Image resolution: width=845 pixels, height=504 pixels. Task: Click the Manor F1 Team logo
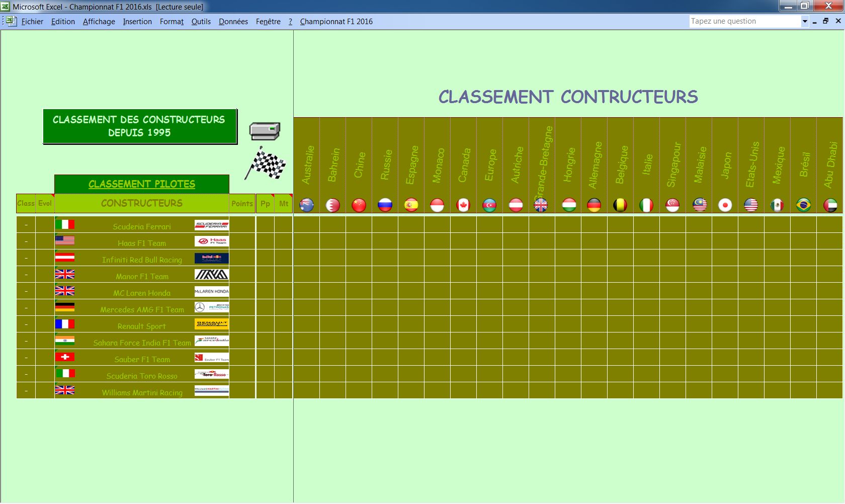(x=212, y=275)
